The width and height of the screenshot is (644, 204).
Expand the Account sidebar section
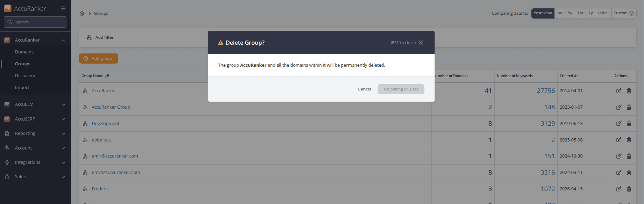click(63, 148)
